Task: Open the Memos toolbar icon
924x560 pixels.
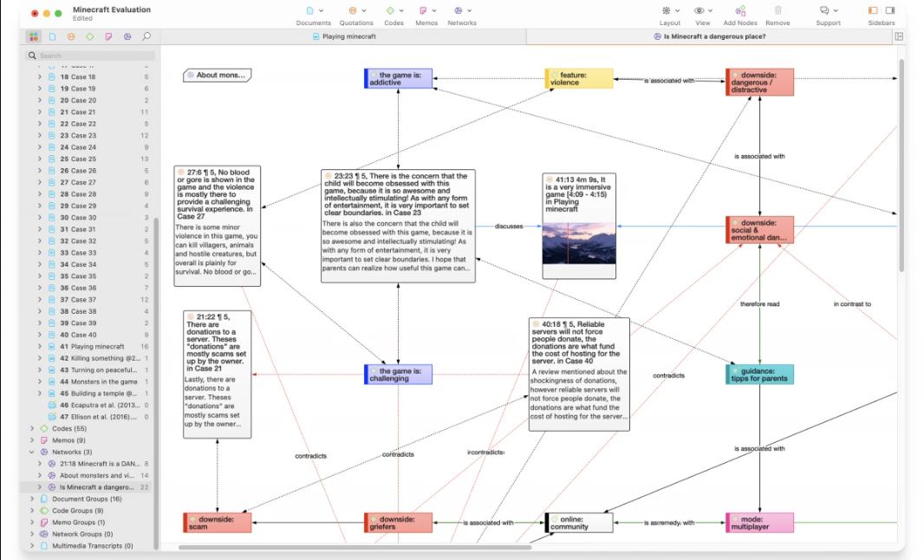Action: (x=422, y=10)
